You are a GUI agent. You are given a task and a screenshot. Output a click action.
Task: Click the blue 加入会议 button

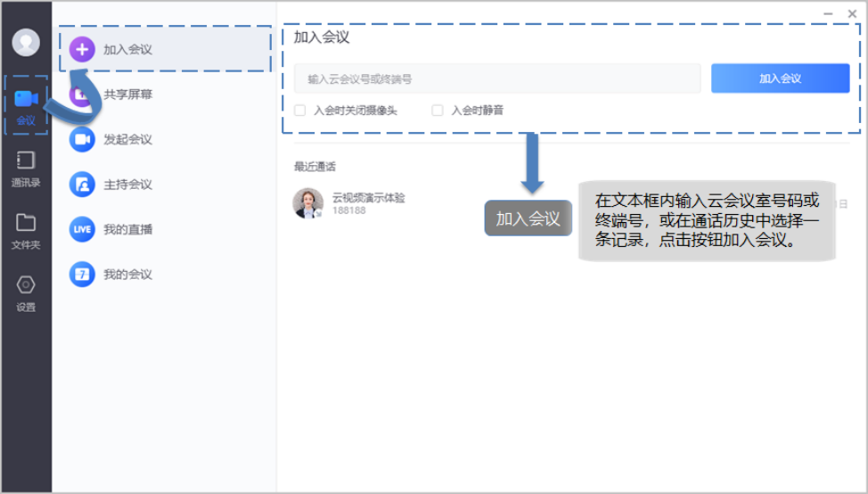click(x=780, y=78)
